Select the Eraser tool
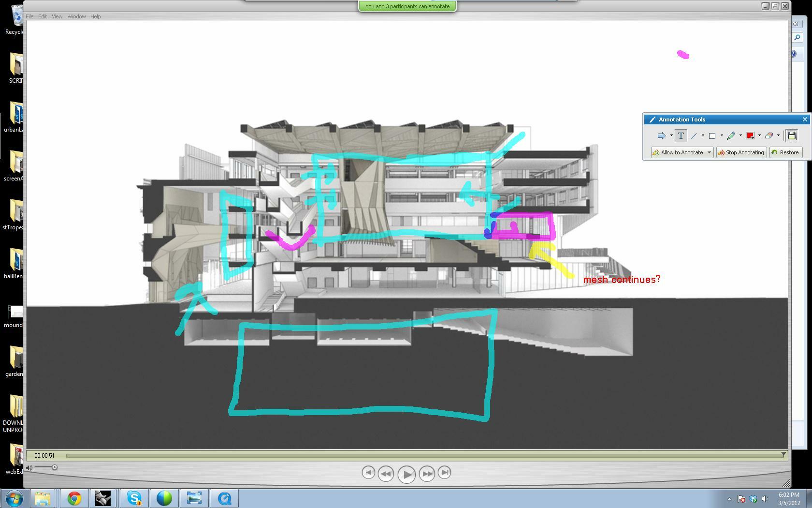Screen dimensions: 812x508 pyautogui.click(x=768, y=136)
